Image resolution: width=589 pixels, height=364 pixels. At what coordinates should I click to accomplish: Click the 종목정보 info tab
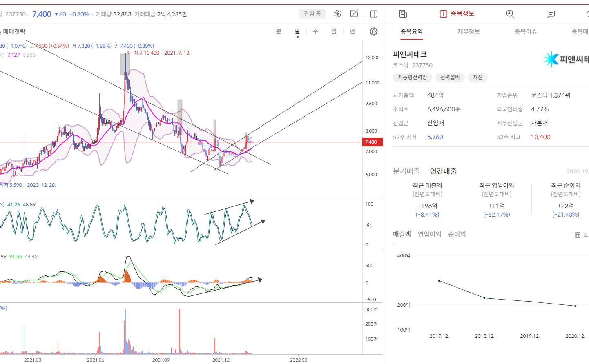tap(457, 14)
